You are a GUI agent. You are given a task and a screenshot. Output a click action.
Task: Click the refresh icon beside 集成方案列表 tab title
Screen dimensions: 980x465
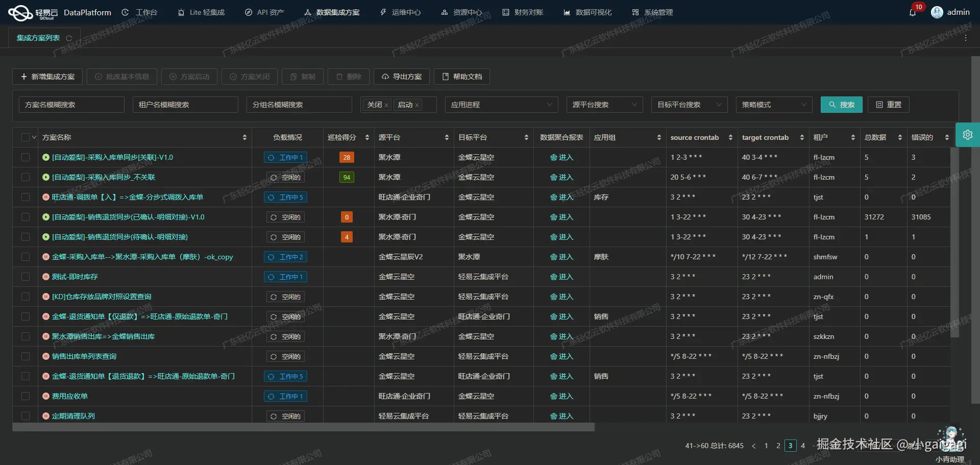69,38
